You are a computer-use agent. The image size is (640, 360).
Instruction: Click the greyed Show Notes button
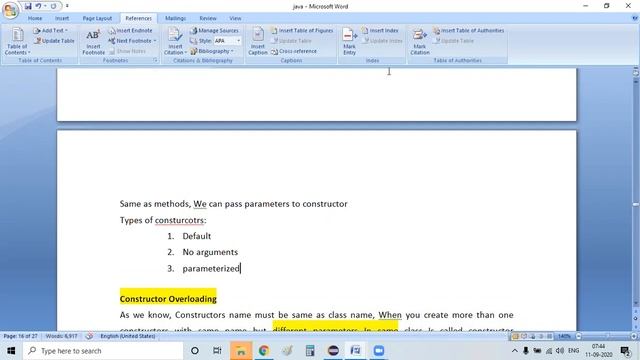[127, 51]
